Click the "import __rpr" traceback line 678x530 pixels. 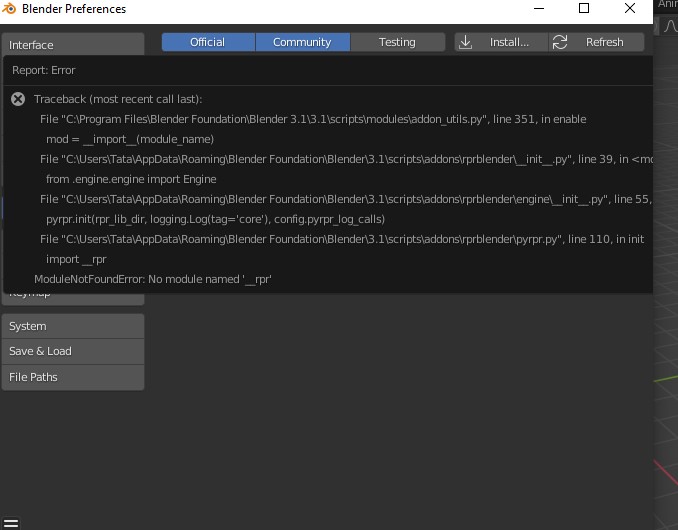tap(76, 259)
